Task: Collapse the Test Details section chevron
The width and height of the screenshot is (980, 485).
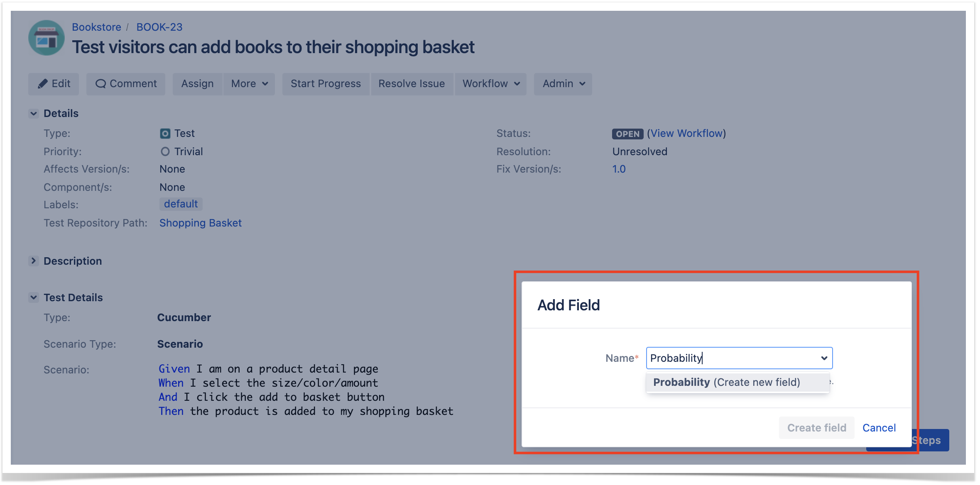Action: pyautogui.click(x=34, y=297)
